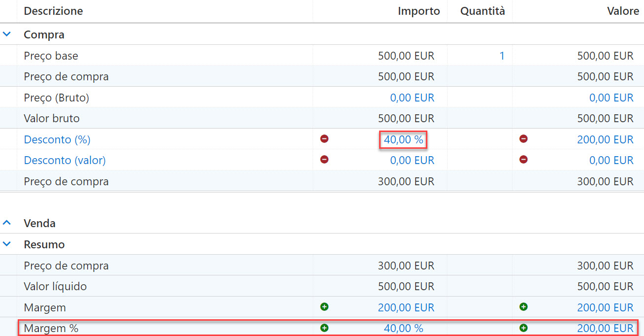This screenshot has height=336, width=644.
Task: Click red minus icon beside Desconto (valor) Importo
Action: [x=324, y=160]
